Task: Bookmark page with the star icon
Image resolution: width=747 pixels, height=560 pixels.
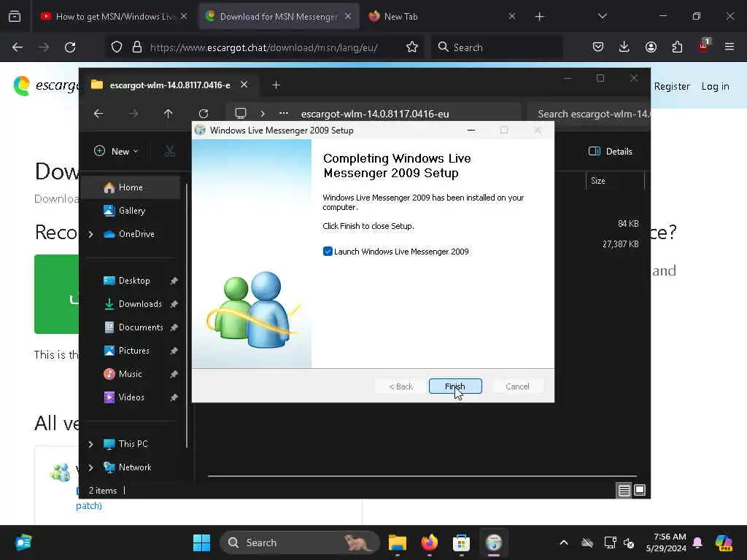Action: 412,47
